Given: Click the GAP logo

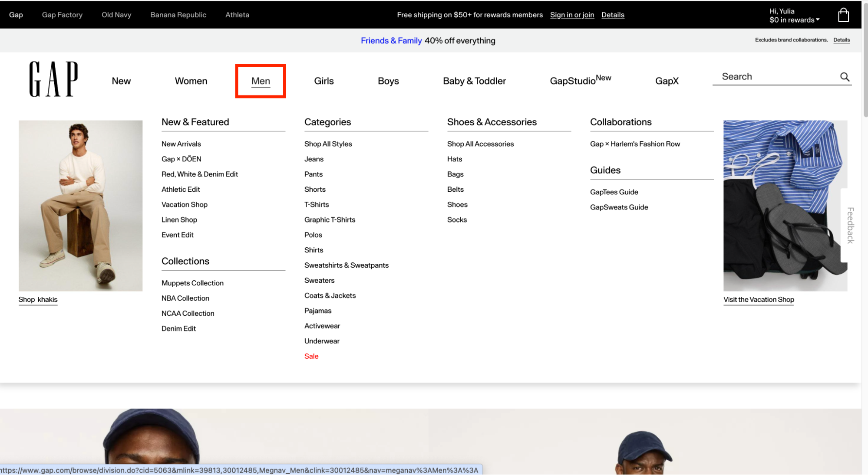Looking at the screenshot, I should (x=53, y=79).
